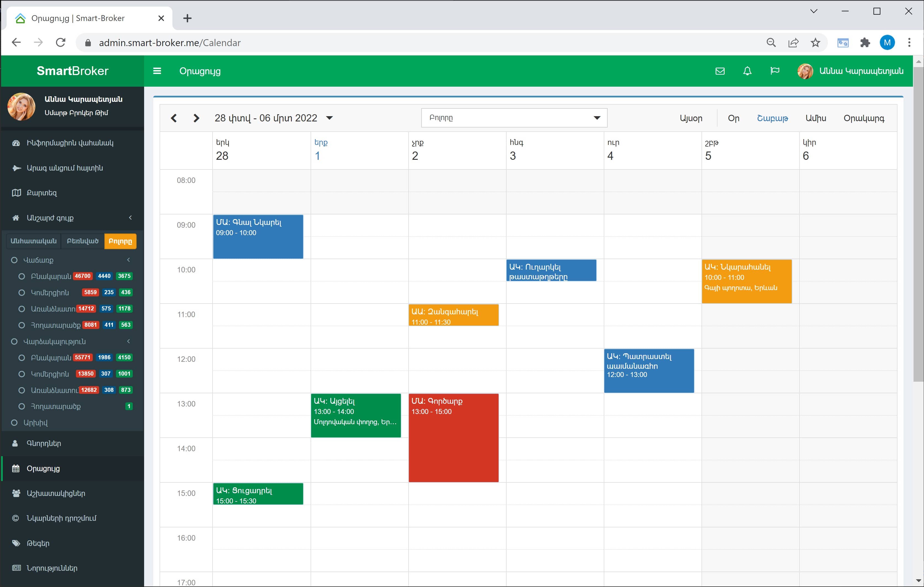
Task: Click the SmartBroker logo link
Action: coord(73,71)
